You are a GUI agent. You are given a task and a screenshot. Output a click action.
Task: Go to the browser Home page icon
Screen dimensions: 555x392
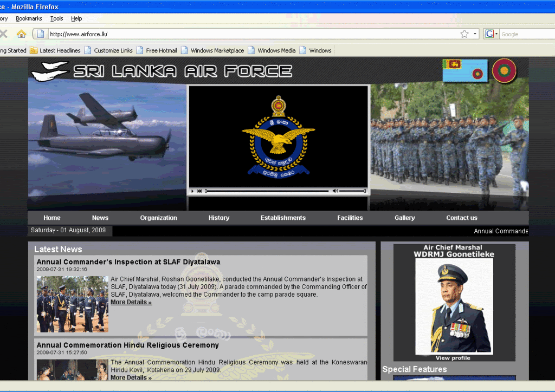pos(21,34)
